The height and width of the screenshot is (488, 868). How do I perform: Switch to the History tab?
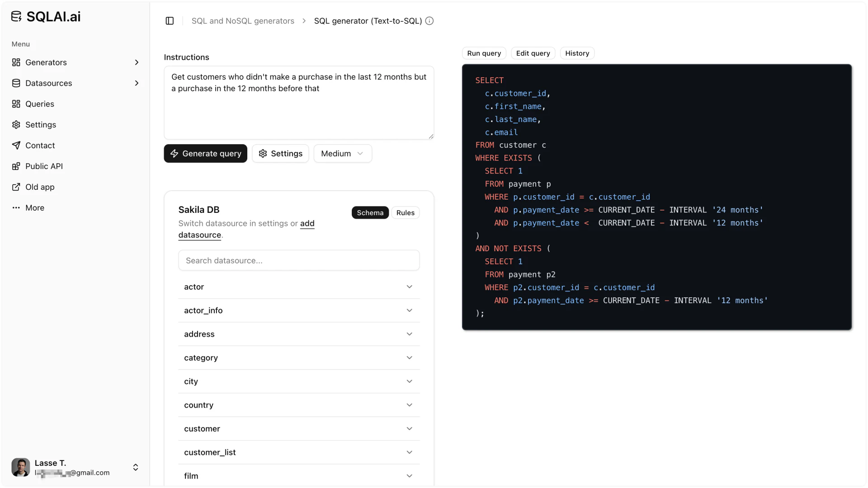pyautogui.click(x=577, y=53)
